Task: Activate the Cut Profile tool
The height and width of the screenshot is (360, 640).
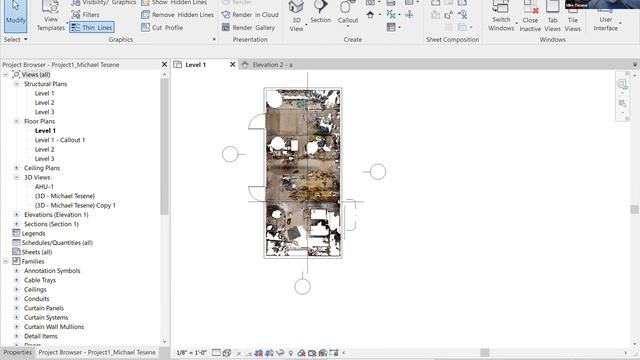Action: pyautogui.click(x=162, y=27)
